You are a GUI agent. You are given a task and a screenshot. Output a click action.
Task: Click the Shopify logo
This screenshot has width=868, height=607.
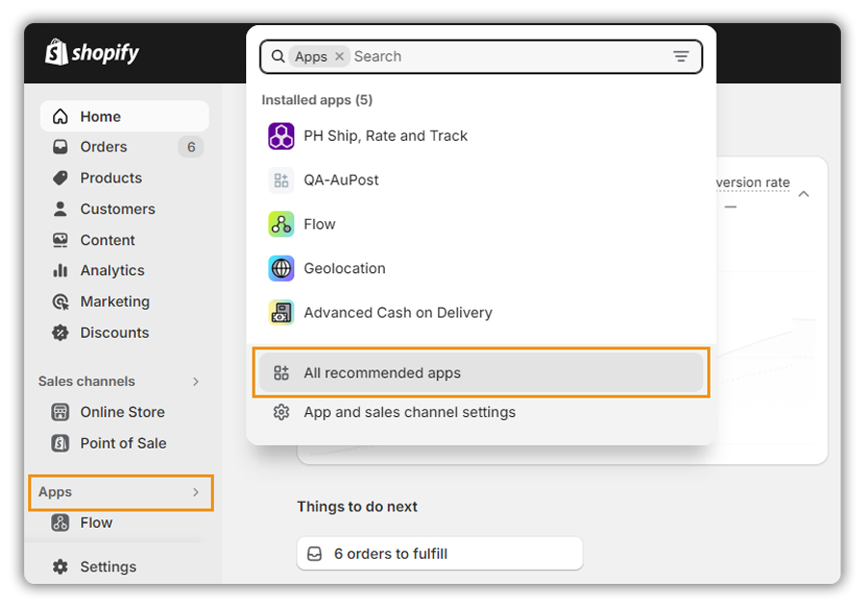pyautogui.click(x=92, y=52)
